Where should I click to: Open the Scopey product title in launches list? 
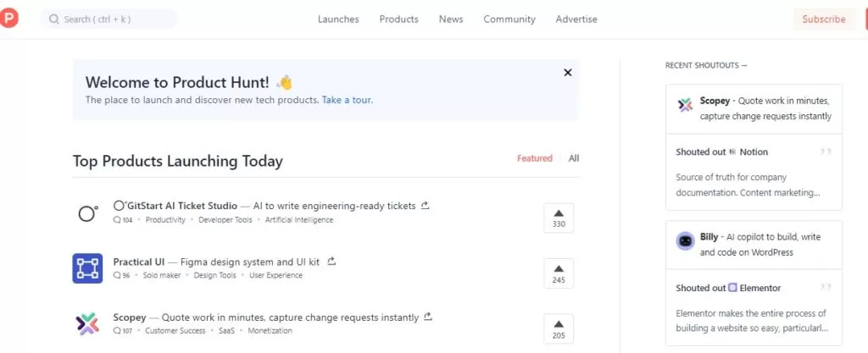coord(130,317)
